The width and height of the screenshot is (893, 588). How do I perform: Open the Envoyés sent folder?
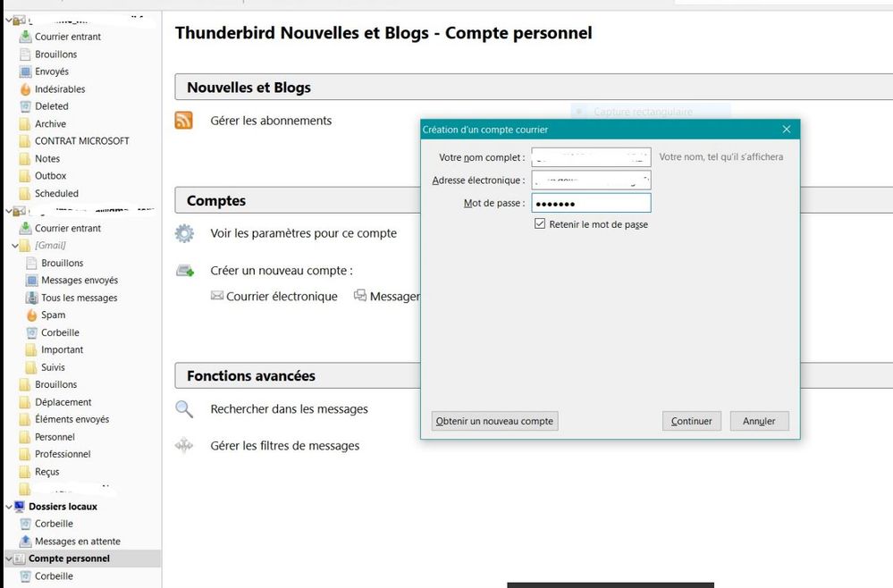pyautogui.click(x=51, y=71)
